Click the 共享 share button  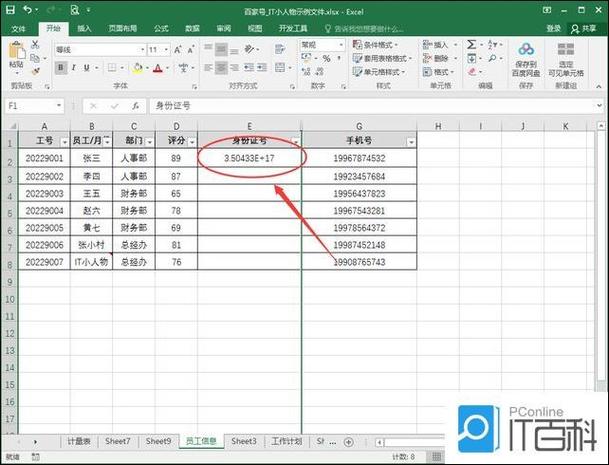[584, 29]
